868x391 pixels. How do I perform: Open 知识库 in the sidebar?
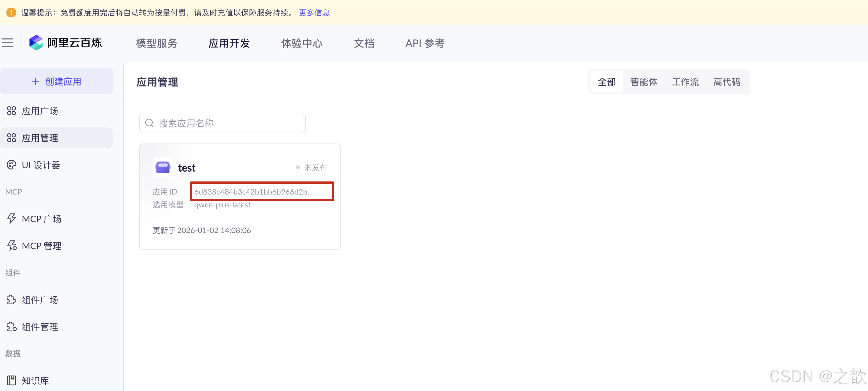[35, 380]
